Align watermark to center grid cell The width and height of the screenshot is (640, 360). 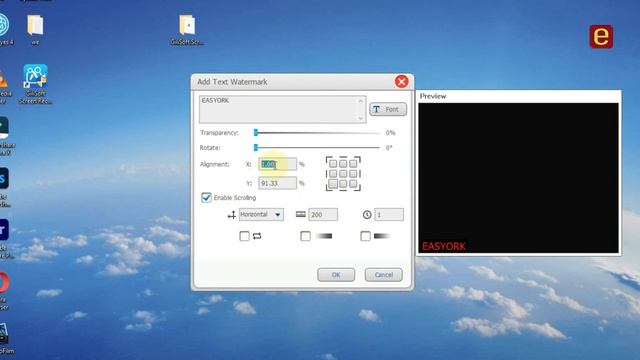tap(343, 174)
